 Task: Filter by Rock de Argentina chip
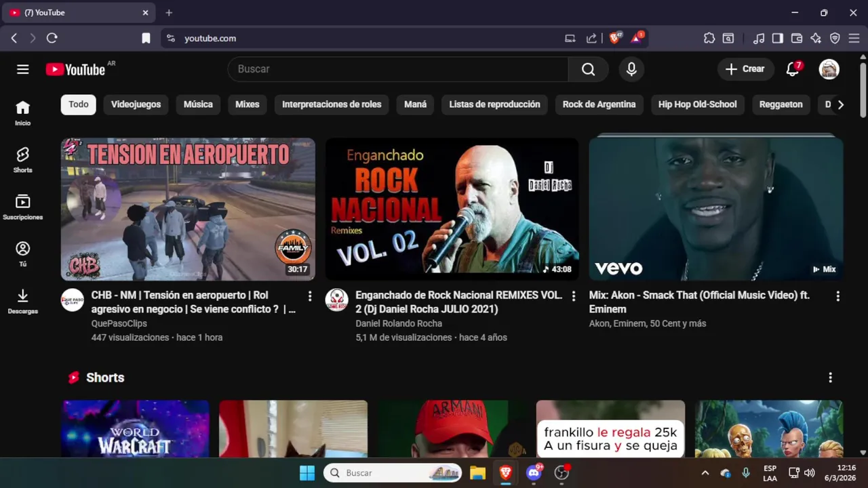click(x=599, y=104)
